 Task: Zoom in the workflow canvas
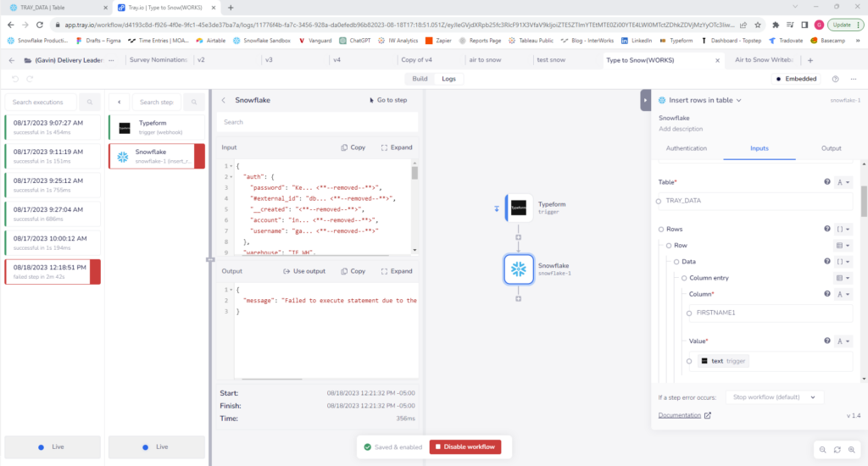[851, 450]
